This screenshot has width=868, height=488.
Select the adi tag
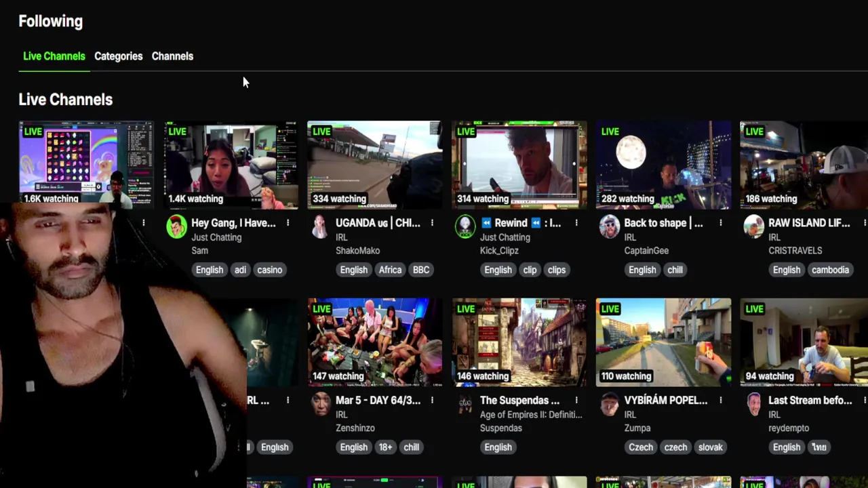pos(240,270)
